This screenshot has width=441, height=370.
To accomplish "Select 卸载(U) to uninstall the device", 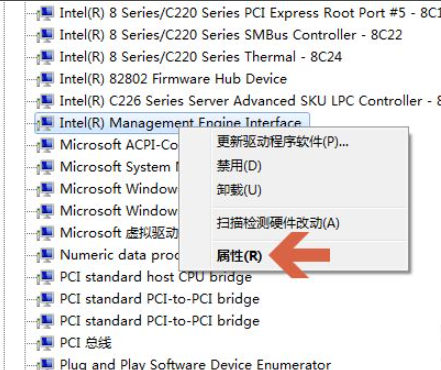I will tap(239, 190).
